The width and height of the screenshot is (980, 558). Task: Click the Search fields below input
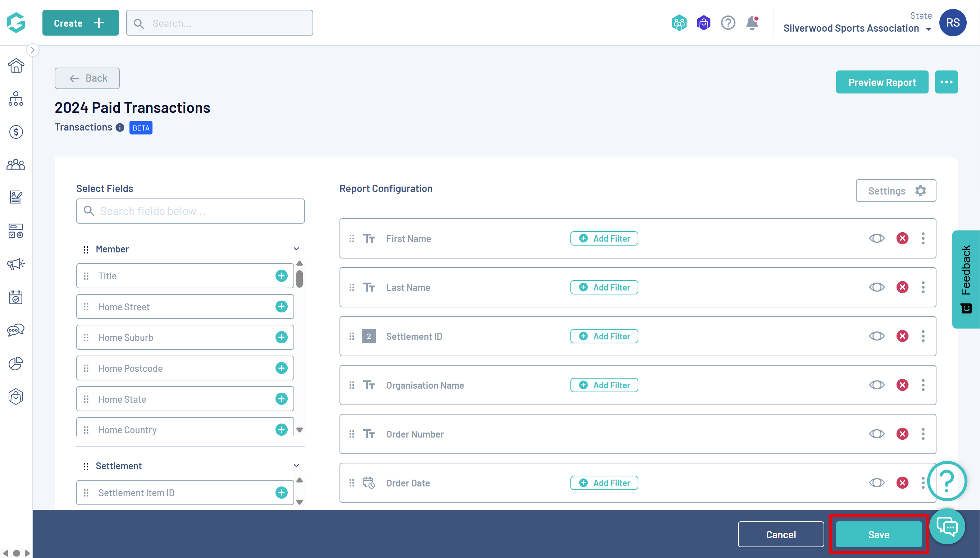191,211
